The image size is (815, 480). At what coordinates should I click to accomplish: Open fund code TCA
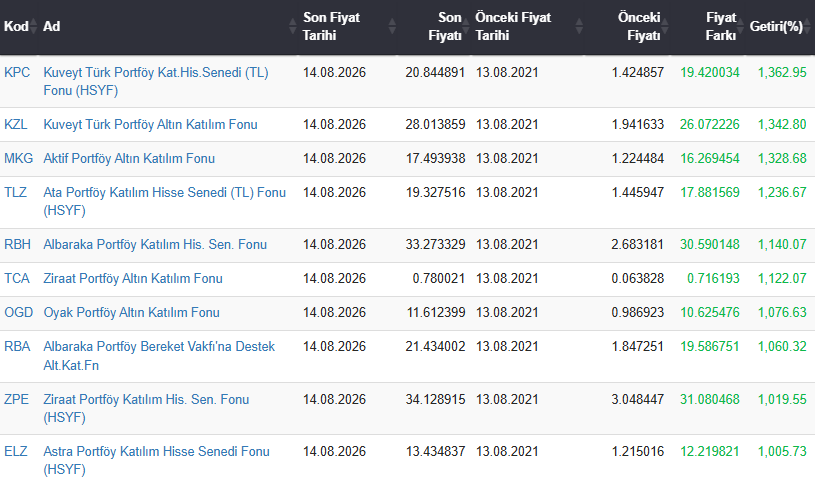(x=17, y=278)
